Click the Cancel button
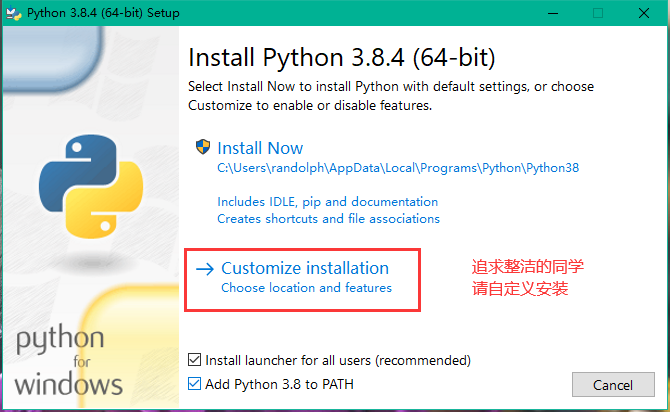Image resolution: width=670 pixels, height=412 pixels. click(613, 385)
